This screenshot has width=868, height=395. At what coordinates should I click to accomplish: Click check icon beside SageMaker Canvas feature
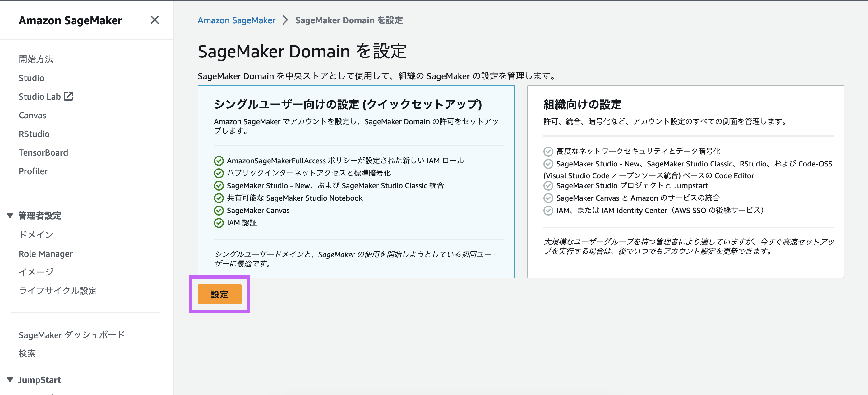219,211
